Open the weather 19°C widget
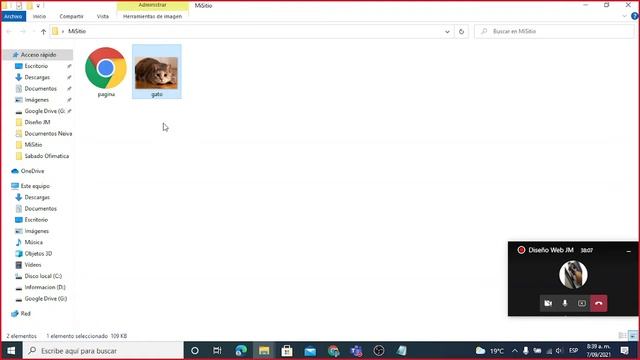The image size is (640, 360). pyautogui.click(x=490, y=351)
